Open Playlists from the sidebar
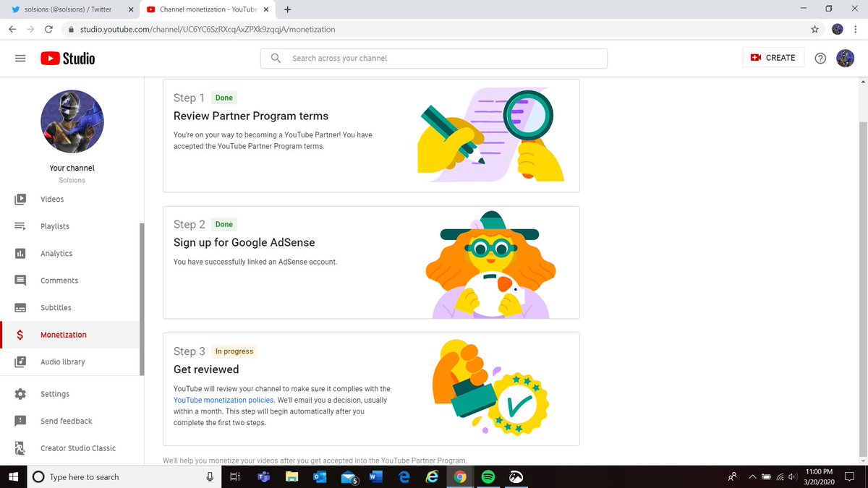The height and width of the screenshot is (488, 868). click(x=54, y=226)
